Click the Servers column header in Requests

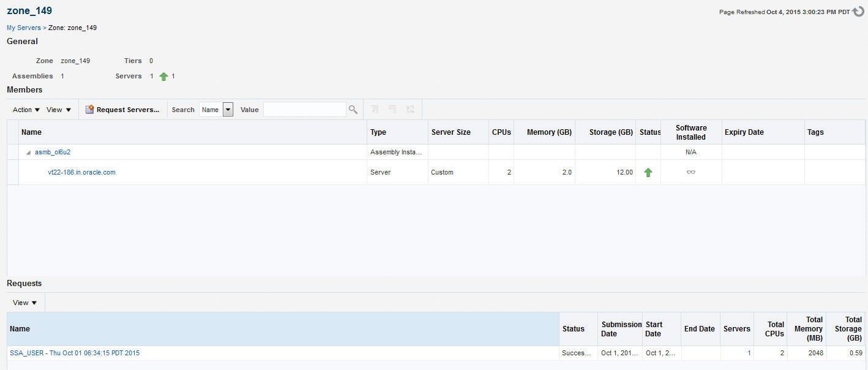tap(737, 329)
